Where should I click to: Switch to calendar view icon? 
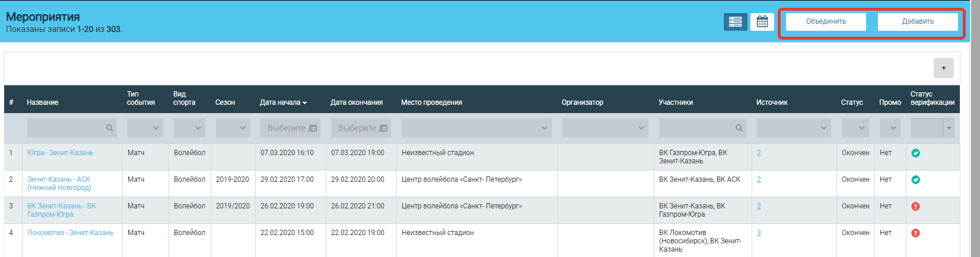pyautogui.click(x=762, y=22)
